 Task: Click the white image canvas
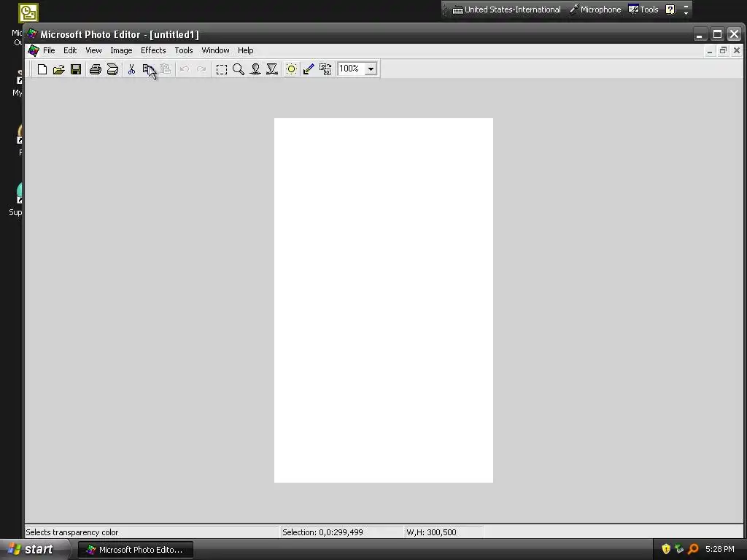coord(384,300)
